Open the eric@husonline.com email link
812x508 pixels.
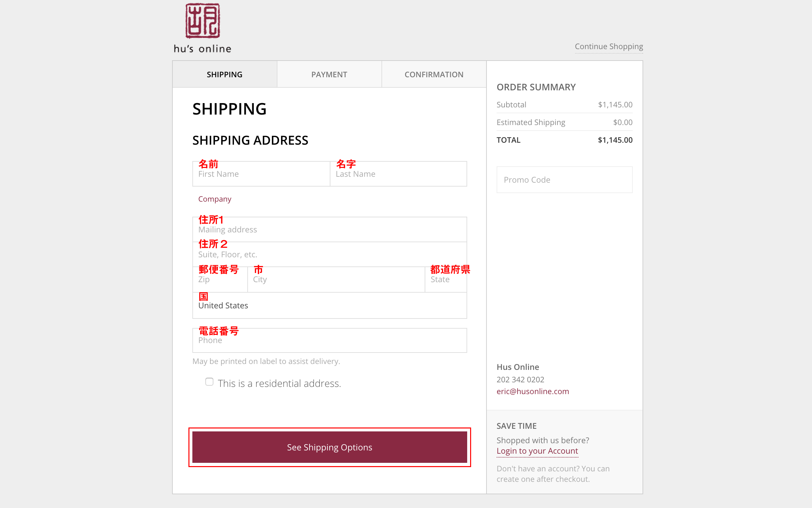[x=533, y=391]
